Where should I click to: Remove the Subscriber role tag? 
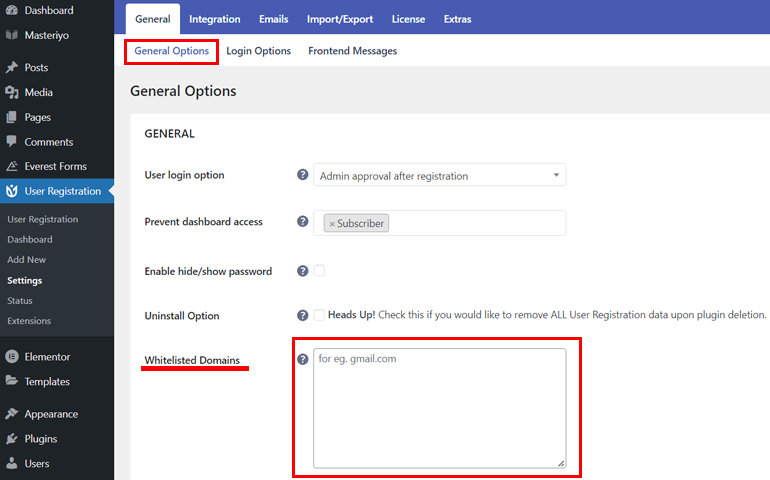(x=332, y=224)
